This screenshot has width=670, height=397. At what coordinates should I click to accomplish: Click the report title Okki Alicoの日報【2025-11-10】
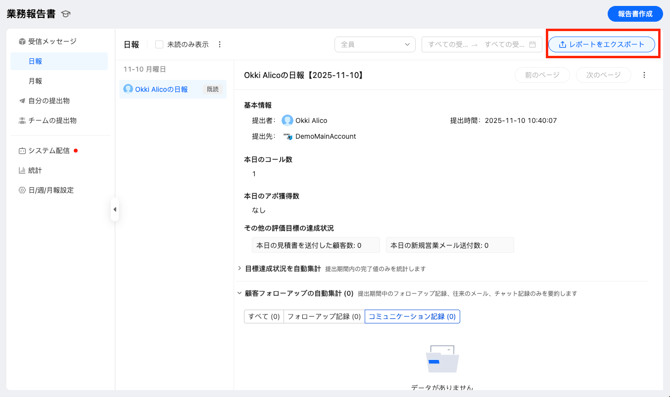(x=305, y=75)
